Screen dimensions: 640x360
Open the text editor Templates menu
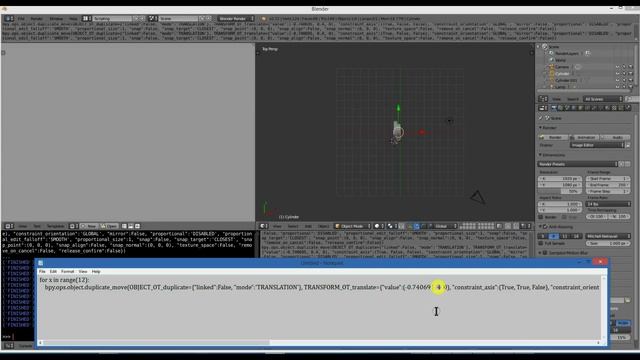click(56, 226)
